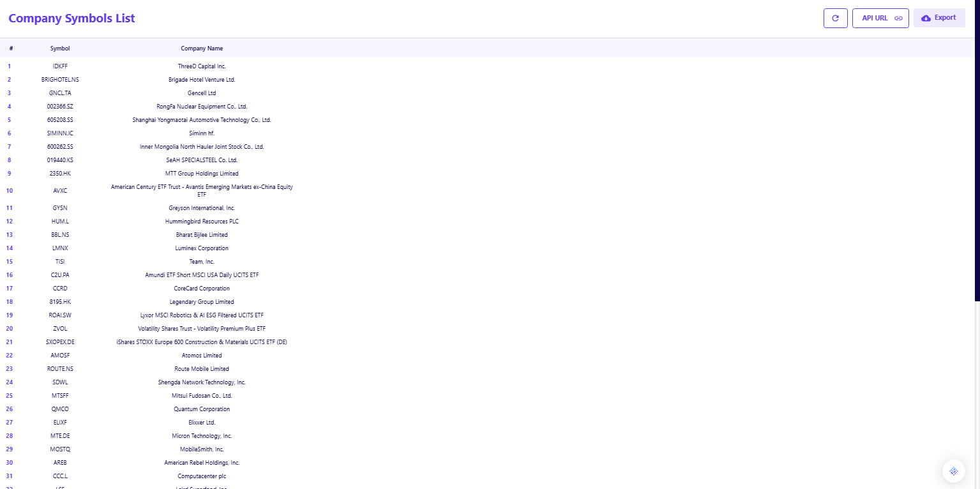Choose Hummingbird Resources PLC row

[202, 222]
